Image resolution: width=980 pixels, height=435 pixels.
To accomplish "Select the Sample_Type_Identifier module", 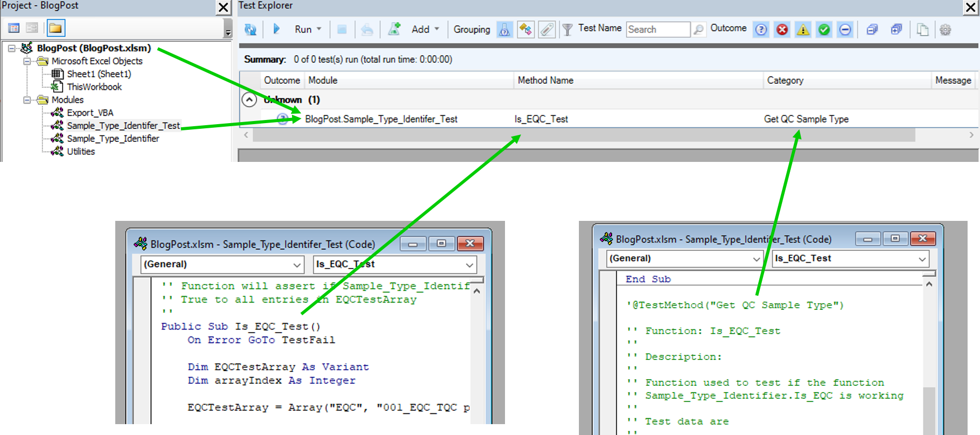I will coord(113,139).
